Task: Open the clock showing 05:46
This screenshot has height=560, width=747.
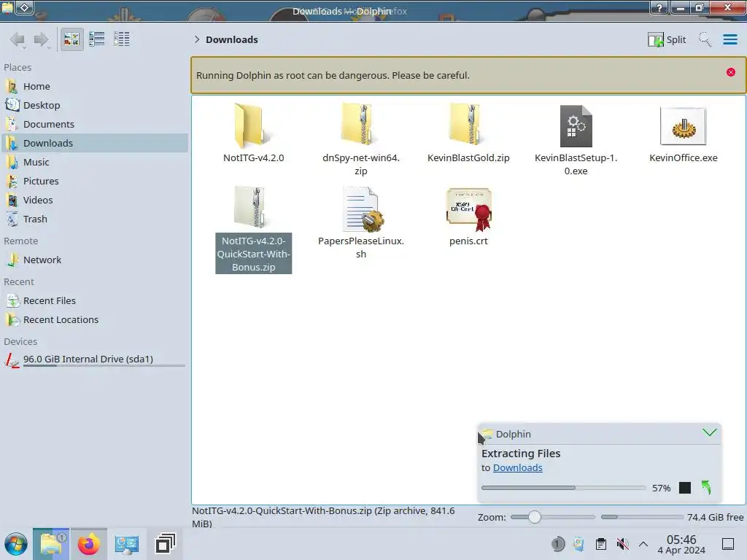Action: coord(681,544)
